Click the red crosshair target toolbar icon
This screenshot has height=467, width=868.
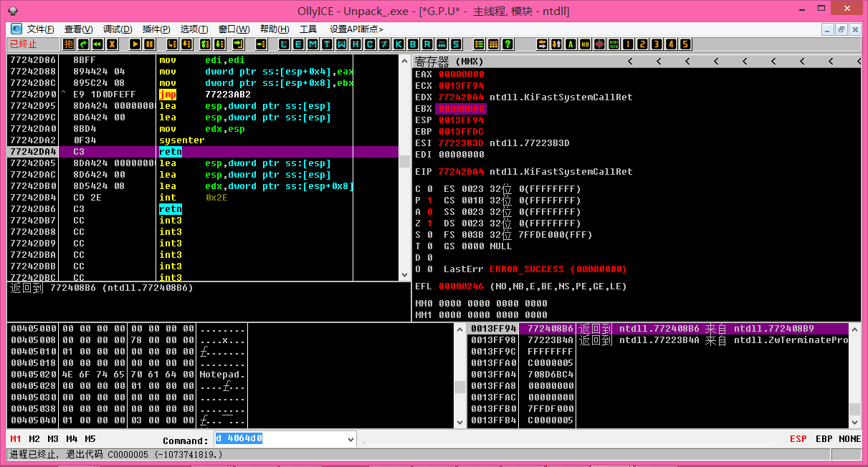[x=599, y=44]
